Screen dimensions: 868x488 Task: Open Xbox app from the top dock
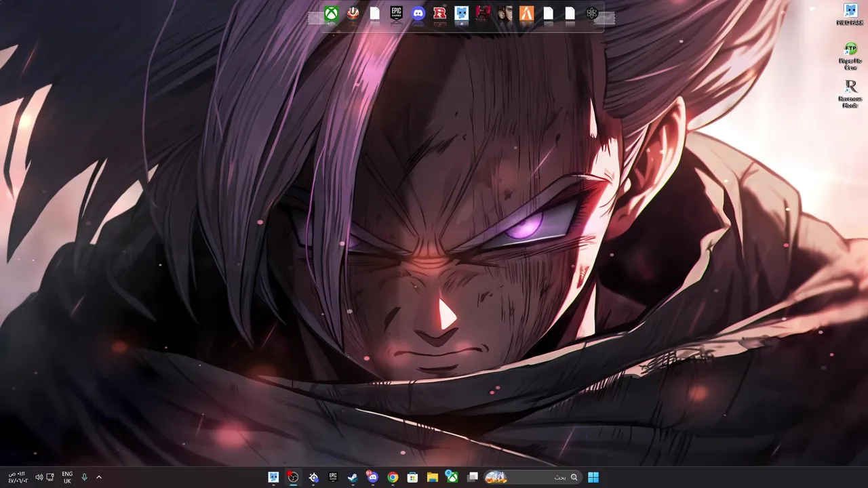pyautogui.click(x=331, y=14)
